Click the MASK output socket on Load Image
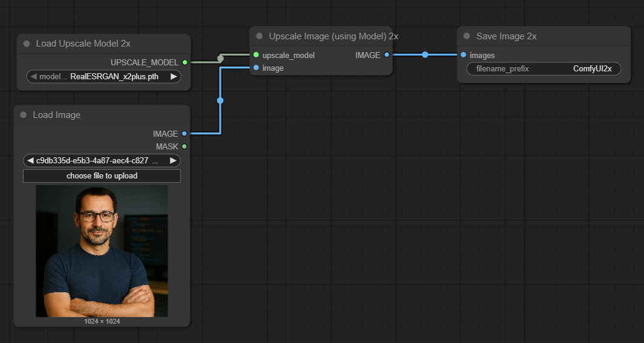644x343 pixels. point(184,146)
